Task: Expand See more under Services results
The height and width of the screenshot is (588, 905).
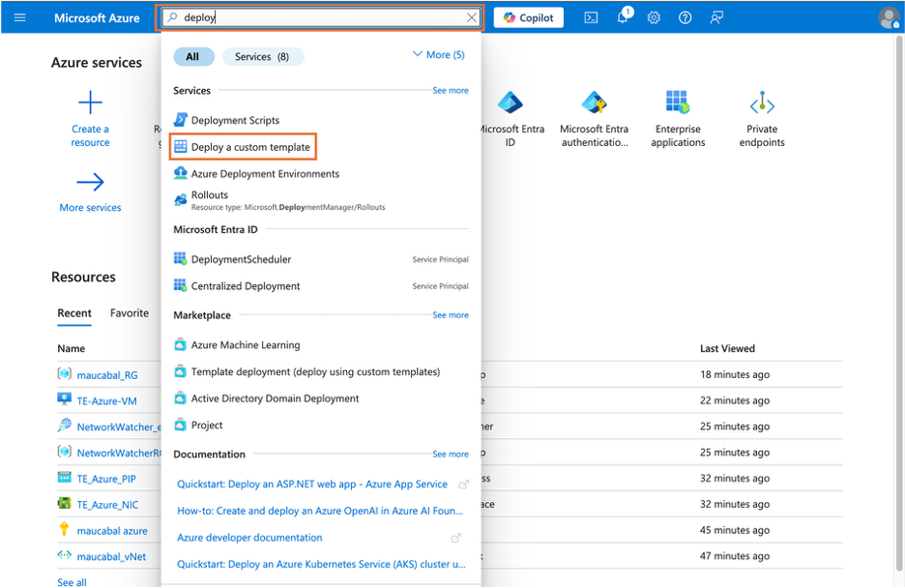Action: [x=450, y=90]
